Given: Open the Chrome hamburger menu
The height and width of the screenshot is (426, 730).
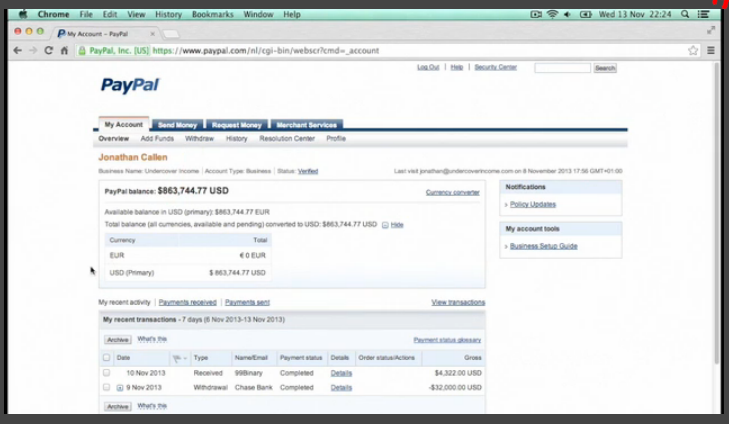Looking at the screenshot, I should 711,50.
